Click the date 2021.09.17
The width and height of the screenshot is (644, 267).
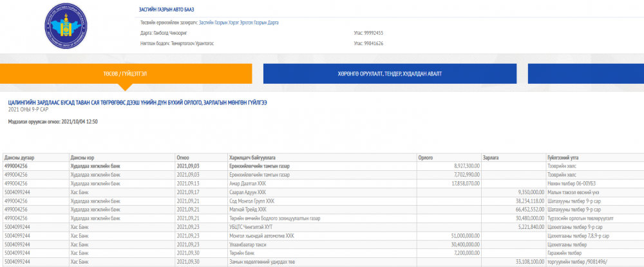pos(188,192)
